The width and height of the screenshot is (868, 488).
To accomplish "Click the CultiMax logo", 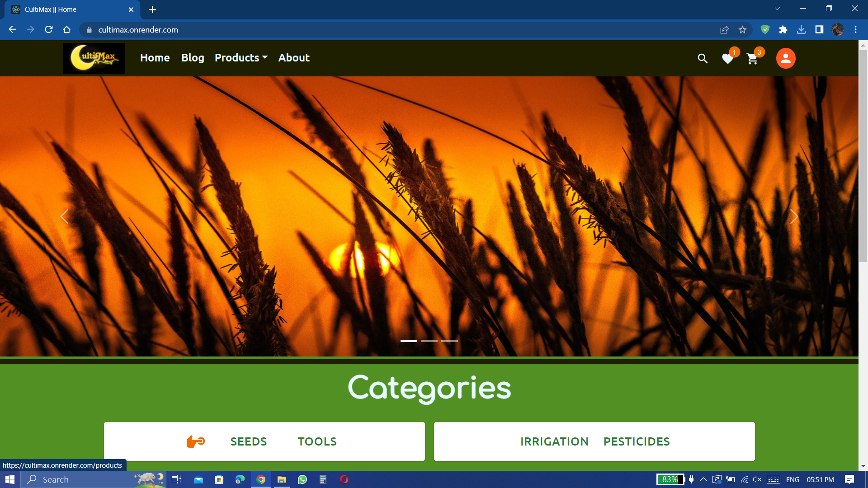I will 94,58.
